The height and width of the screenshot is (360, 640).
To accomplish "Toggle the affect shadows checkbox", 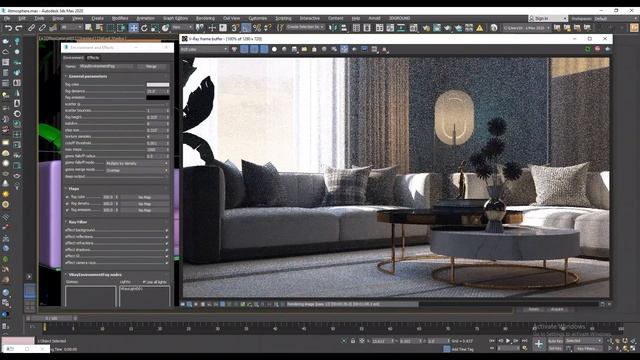I will coord(167,250).
